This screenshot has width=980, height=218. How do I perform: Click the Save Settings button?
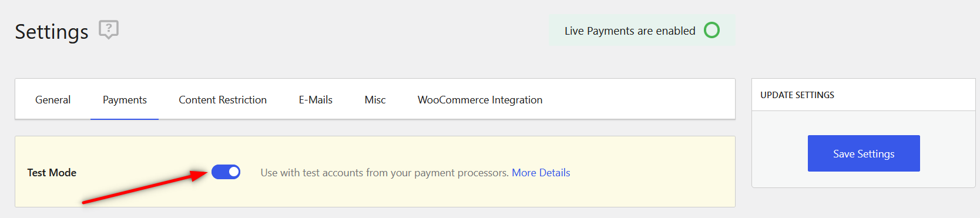coord(864,153)
